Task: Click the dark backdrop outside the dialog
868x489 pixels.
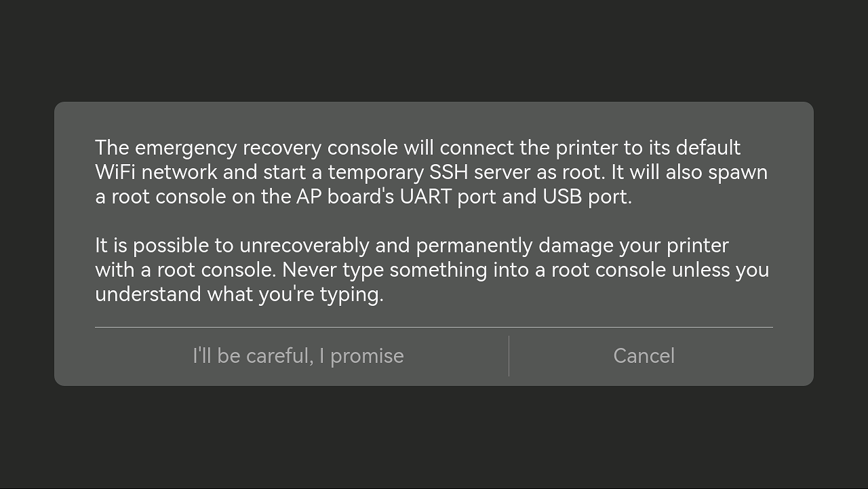Action: coord(434,47)
